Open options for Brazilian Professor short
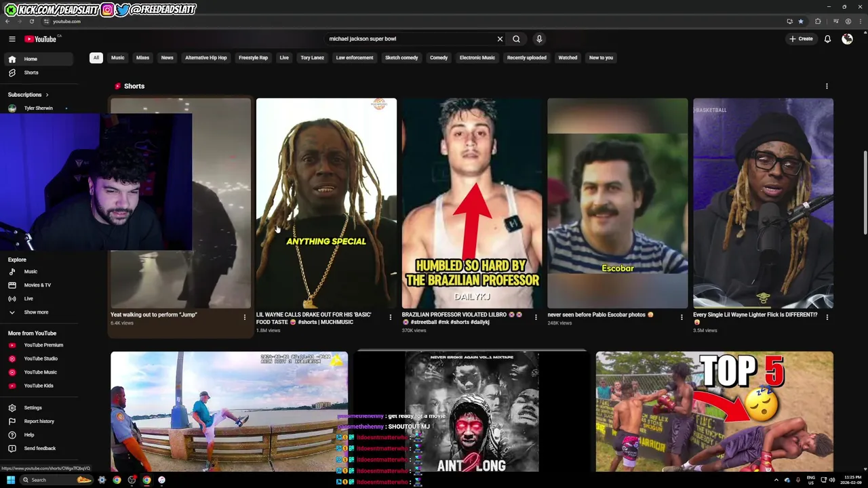868x488 pixels. pyautogui.click(x=536, y=317)
